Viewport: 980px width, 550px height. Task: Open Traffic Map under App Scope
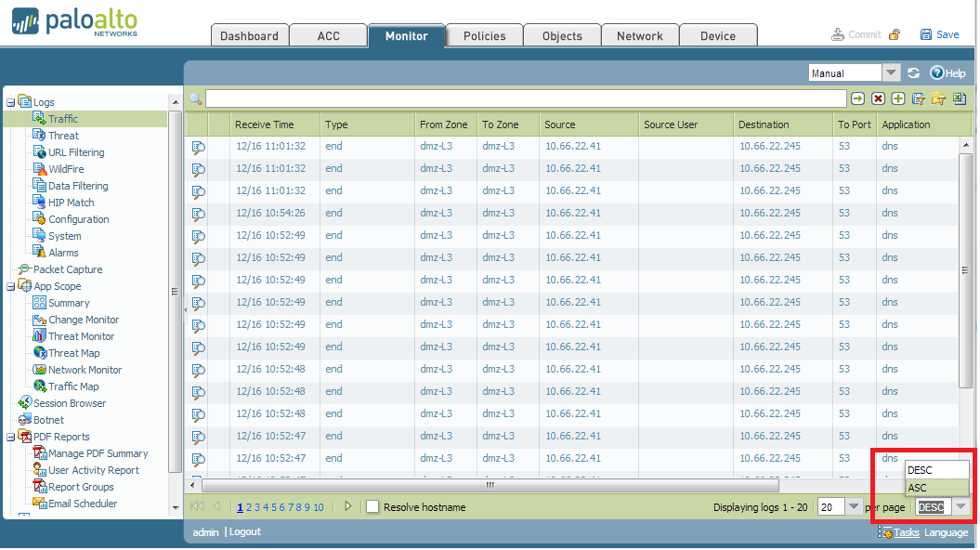73,386
